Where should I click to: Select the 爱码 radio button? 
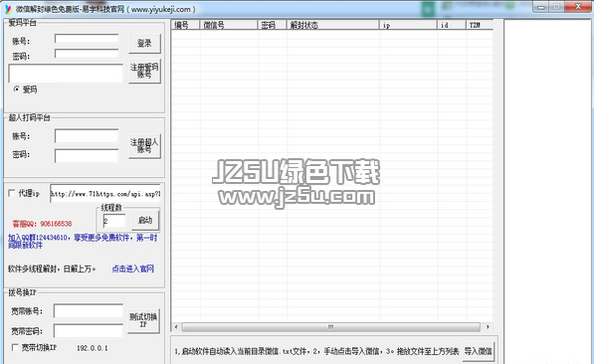(16, 90)
